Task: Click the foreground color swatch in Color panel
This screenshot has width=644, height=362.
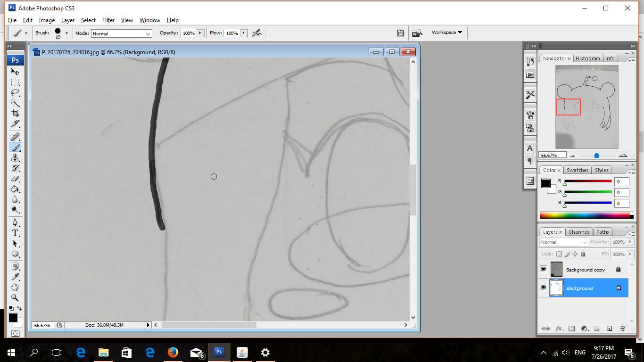Action: [x=546, y=183]
